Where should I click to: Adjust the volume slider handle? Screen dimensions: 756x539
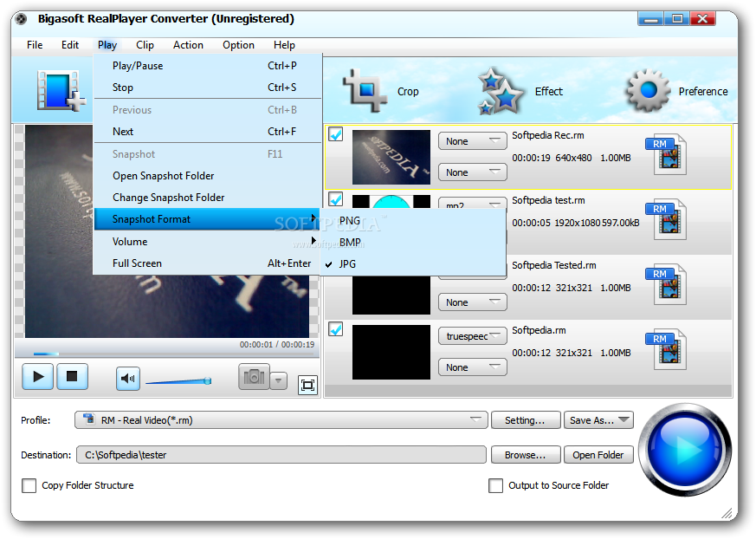tap(207, 380)
